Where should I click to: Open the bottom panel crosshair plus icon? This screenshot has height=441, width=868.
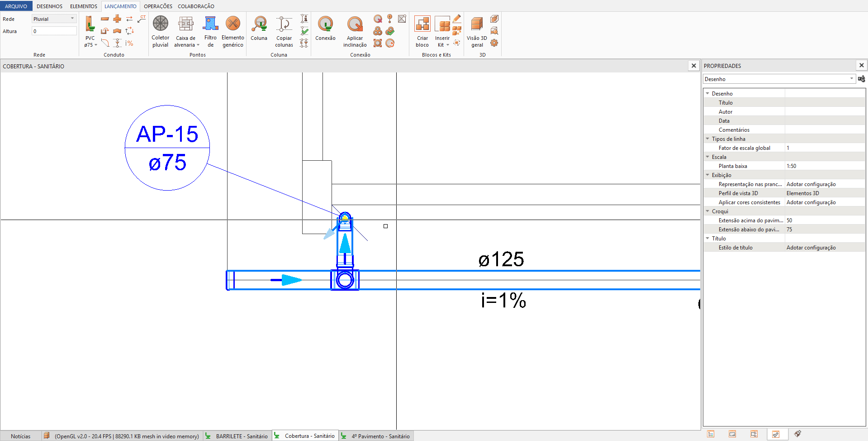[x=797, y=434]
